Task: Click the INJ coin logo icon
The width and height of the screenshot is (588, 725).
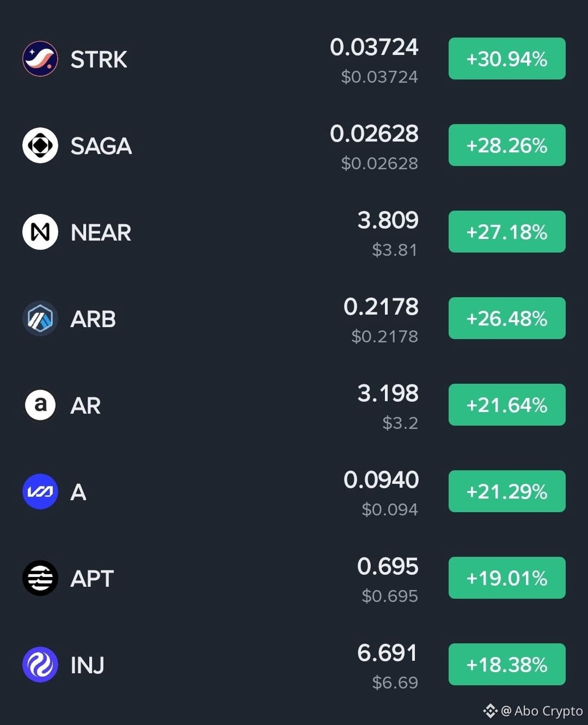Action: coord(40,665)
